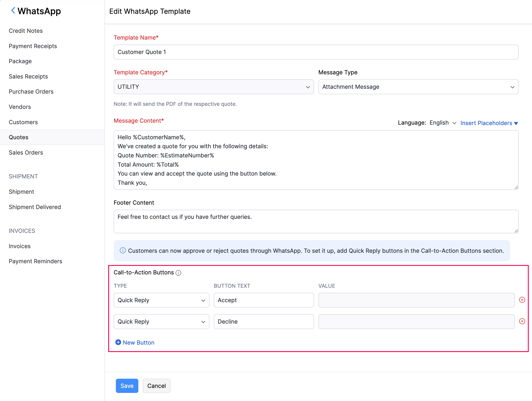This screenshot has width=532, height=401.
Task: Open Insert Placeholders menu
Action: pos(489,123)
